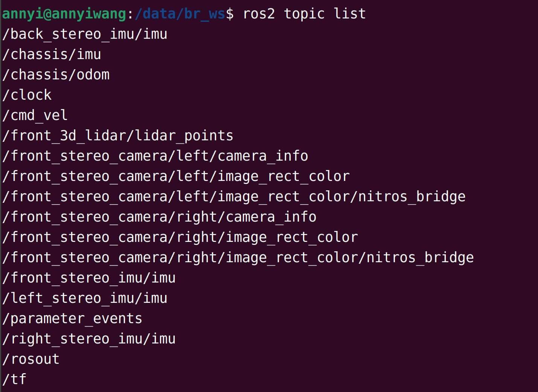Click the /back_stereo_imu/imu topic line

[x=85, y=34]
